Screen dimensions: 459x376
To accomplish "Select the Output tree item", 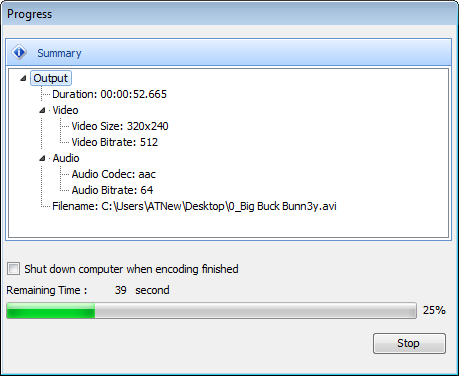I will pyautogui.click(x=51, y=78).
